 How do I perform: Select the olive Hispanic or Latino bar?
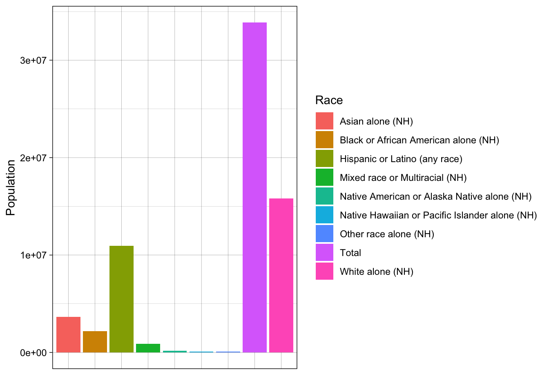point(121,299)
